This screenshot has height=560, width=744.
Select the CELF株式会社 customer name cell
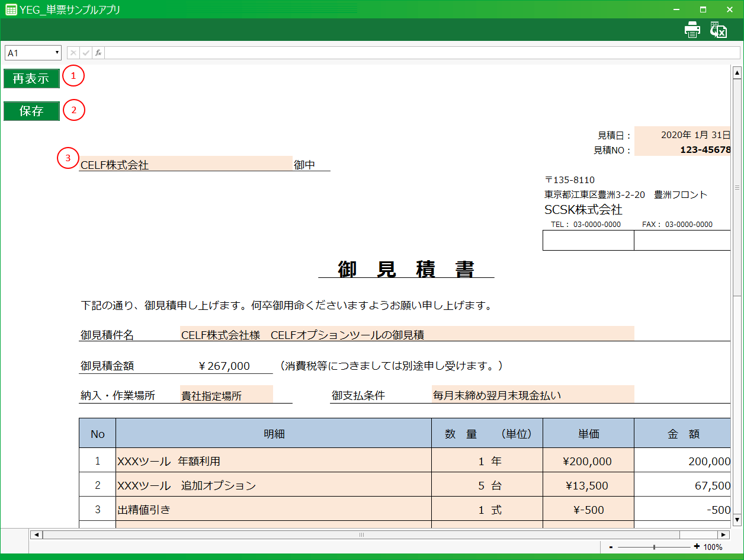(x=185, y=165)
